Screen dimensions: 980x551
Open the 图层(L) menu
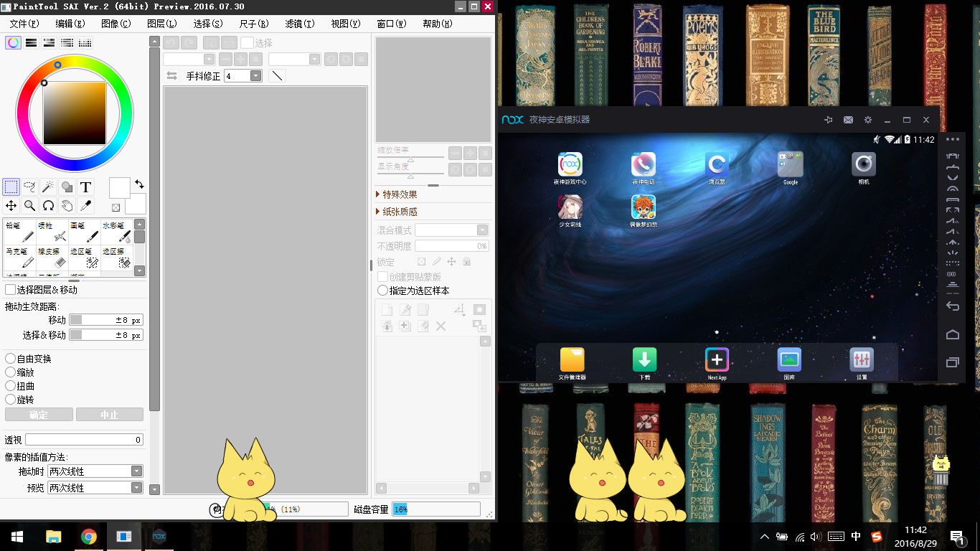click(161, 24)
